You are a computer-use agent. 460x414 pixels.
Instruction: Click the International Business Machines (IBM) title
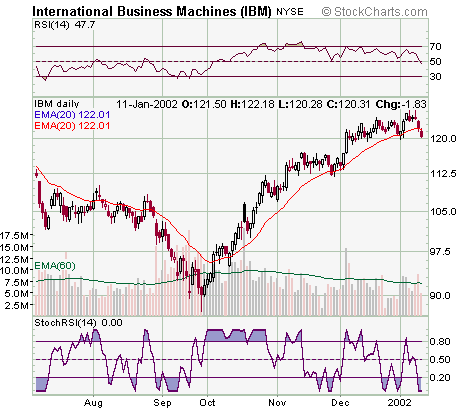coord(152,12)
